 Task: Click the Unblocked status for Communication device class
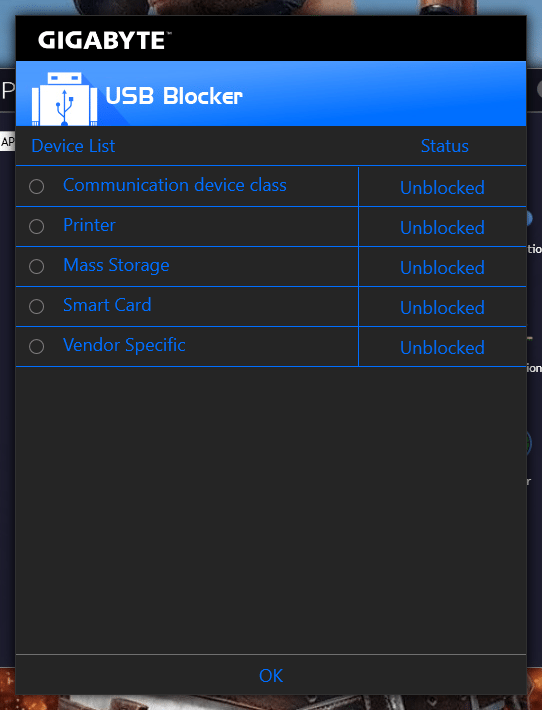(442, 187)
